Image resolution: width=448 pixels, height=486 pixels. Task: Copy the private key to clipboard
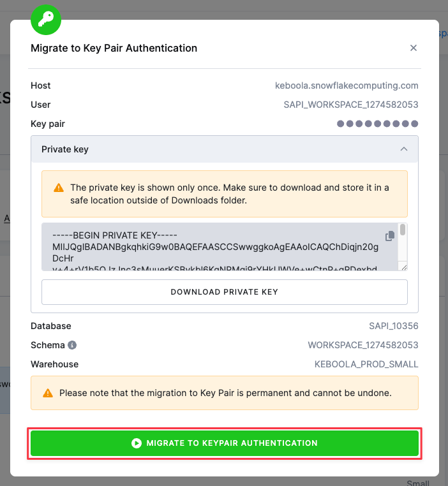[390, 236]
